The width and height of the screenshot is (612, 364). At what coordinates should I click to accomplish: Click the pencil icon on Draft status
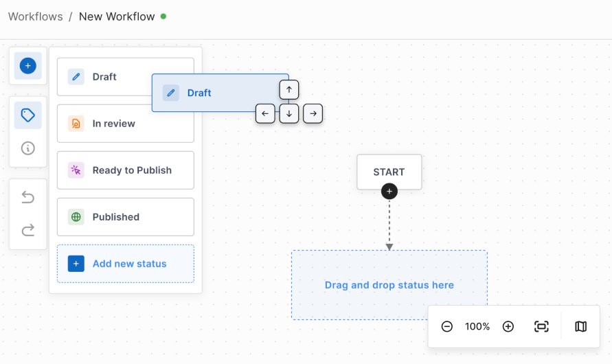coord(76,77)
